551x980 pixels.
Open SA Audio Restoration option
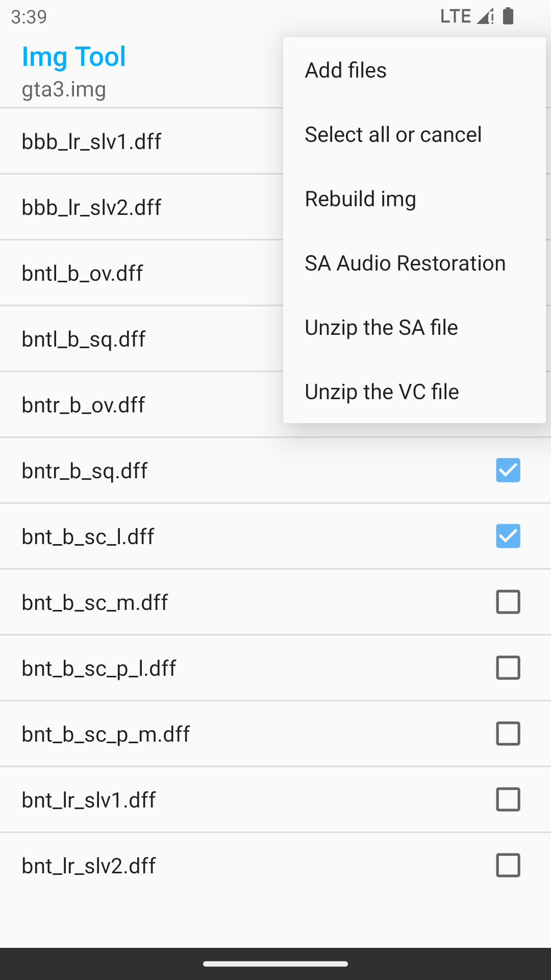(x=405, y=263)
